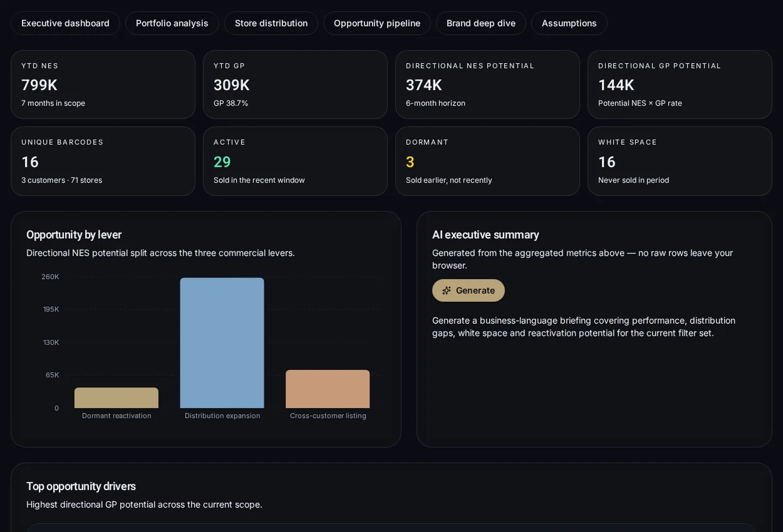
Task: Click the 'Opportunity by lever' heading
Action: (x=74, y=235)
